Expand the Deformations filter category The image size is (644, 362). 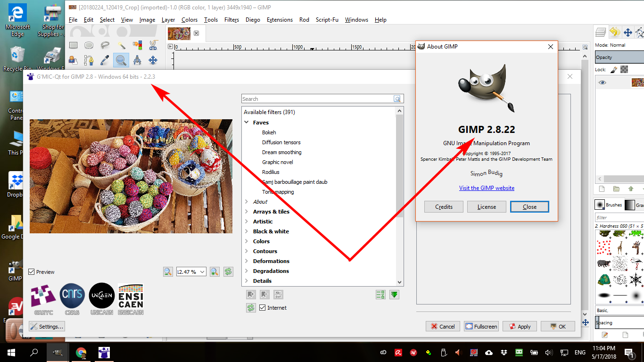tap(247, 261)
